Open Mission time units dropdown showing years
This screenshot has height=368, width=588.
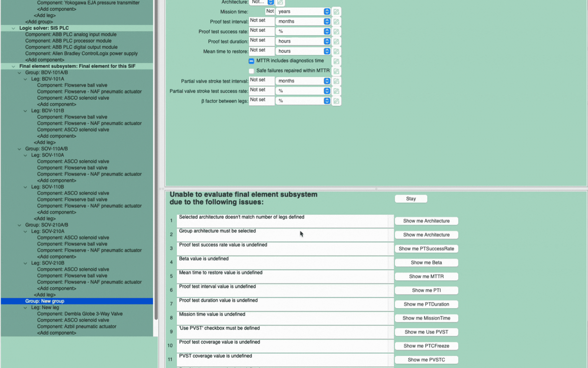(302, 11)
